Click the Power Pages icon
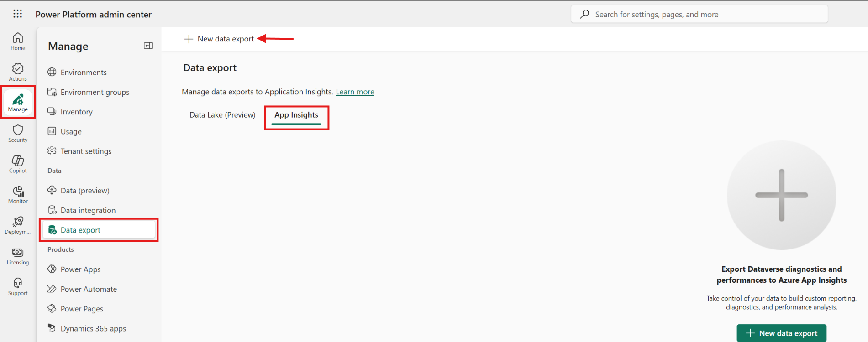The height and width of the screenshot is (342, 868). point(52,308)
